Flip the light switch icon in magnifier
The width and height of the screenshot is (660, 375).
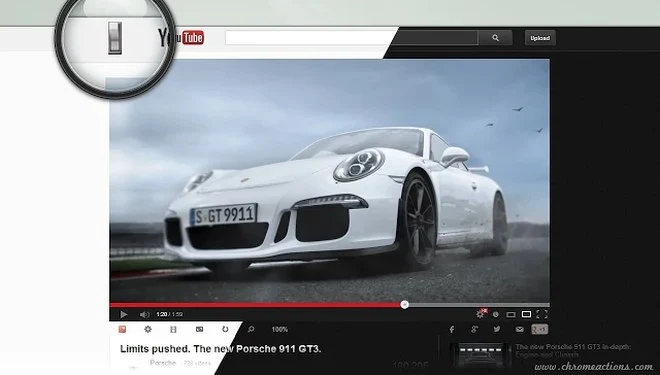[114, 38]
